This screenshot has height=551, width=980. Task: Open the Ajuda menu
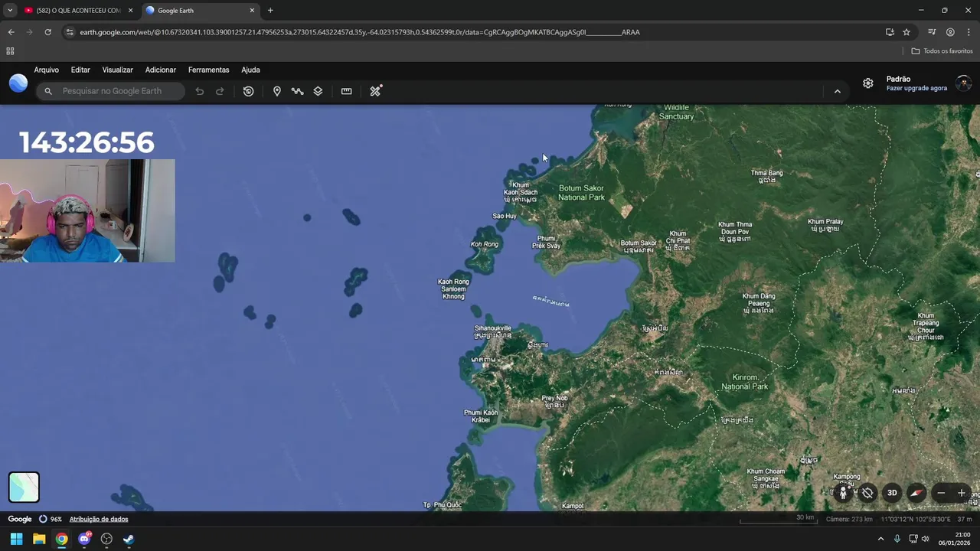(x=250, y=70)
